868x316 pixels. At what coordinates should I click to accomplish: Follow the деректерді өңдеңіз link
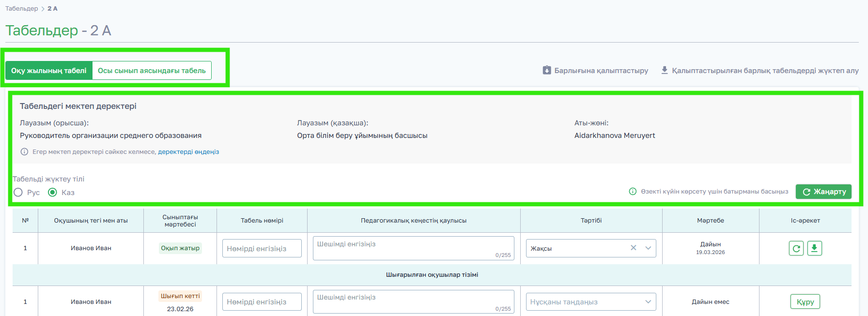pyautogui.click(x=188, y=152)
